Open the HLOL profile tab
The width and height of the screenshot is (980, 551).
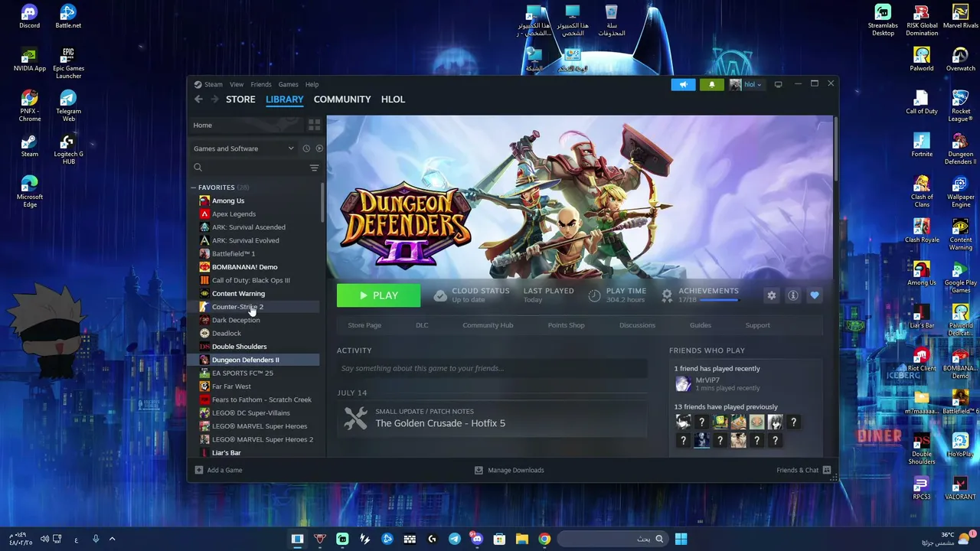394,99
